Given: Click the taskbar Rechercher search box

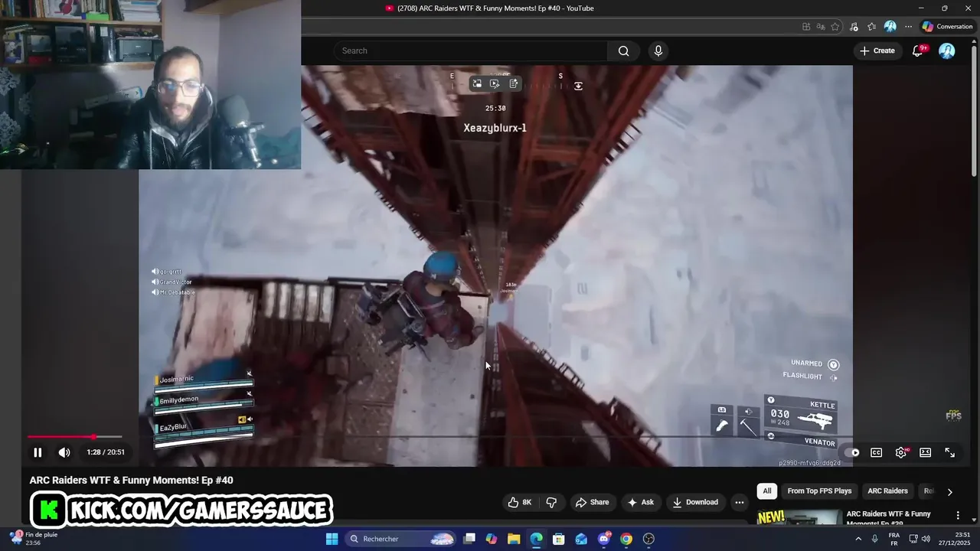Looking at the screenshot, I should [x=400, y=539].
